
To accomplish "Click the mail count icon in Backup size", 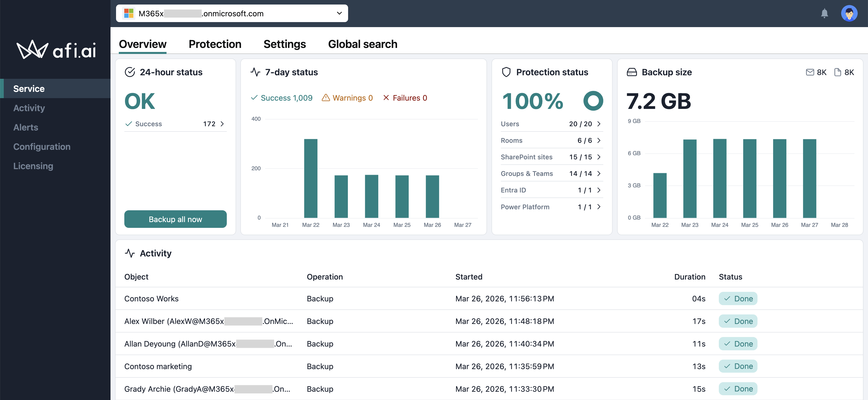I will pos(810,72).
